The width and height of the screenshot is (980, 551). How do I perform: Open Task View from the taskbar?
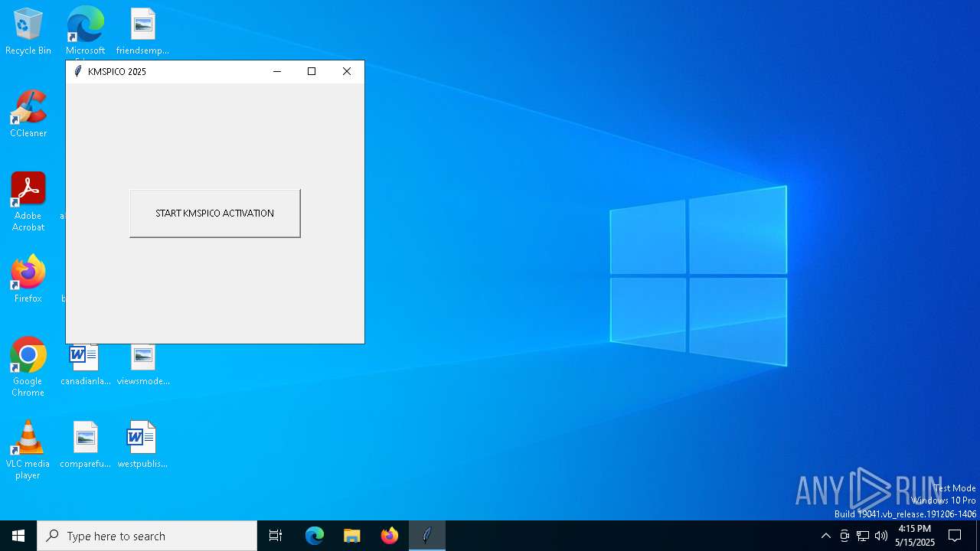pos(276,536)
